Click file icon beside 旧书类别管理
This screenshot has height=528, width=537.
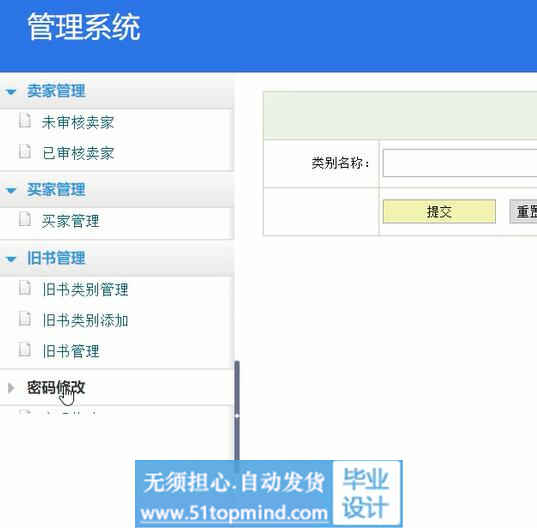(x=25, y=288)
